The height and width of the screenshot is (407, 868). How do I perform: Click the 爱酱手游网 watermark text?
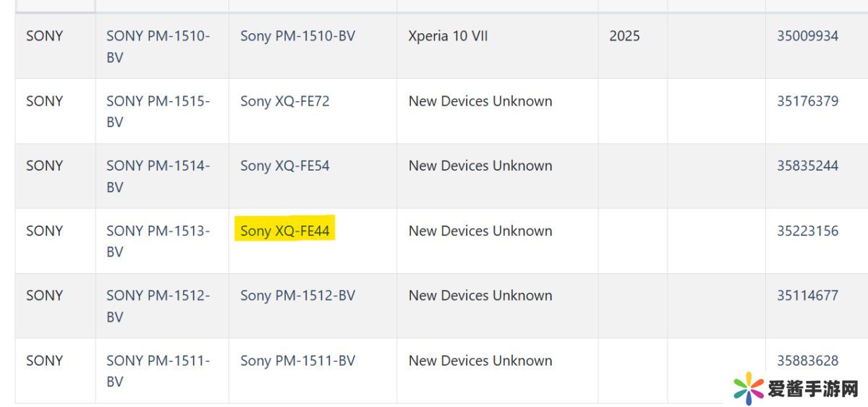pyautogui.click(x=812, y=390)
